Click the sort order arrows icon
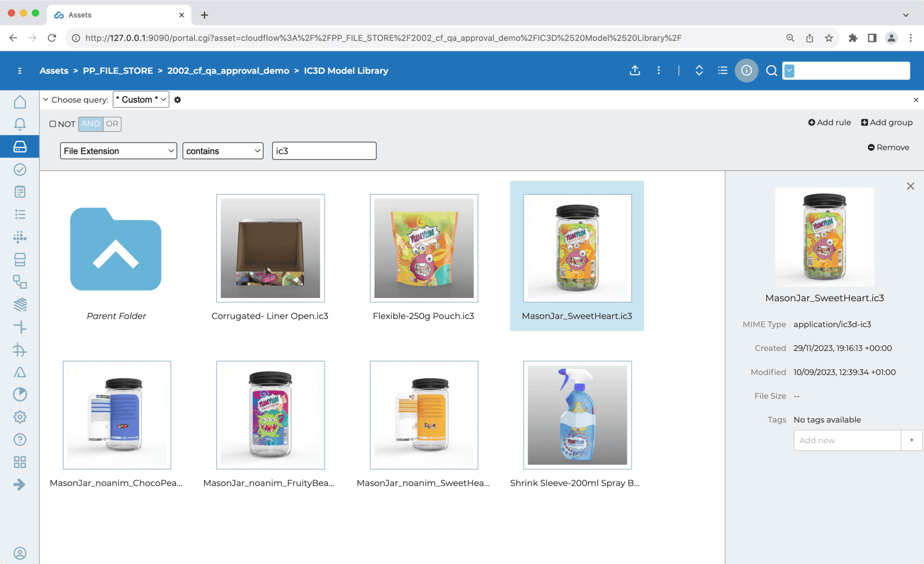 (x=699, y=70)
